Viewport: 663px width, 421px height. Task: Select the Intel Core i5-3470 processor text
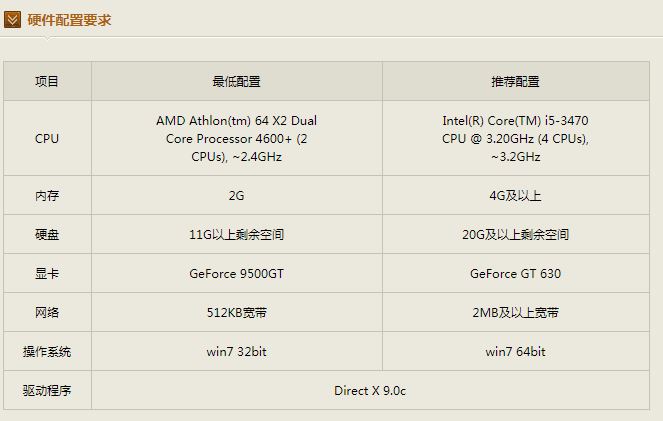point(515,138)
